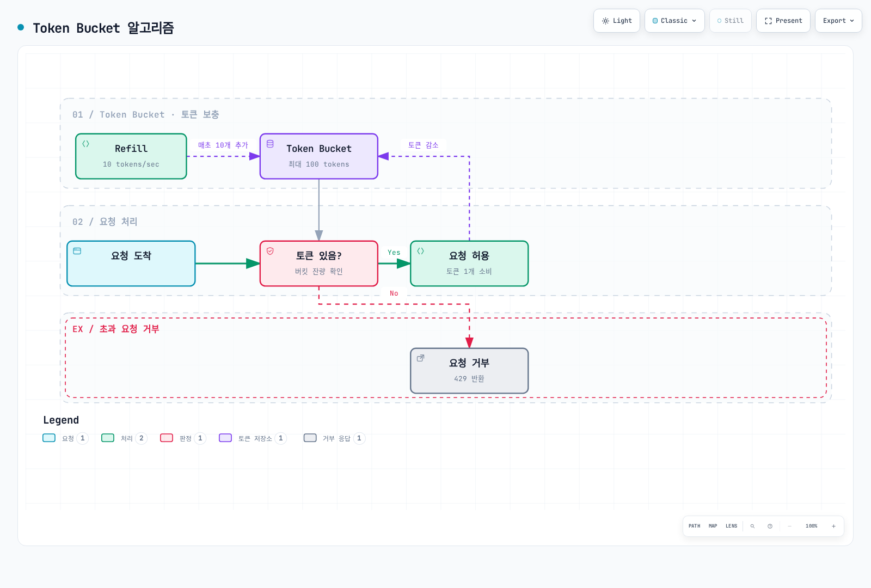Click the 요청 legend color swatch
The width and height of the screenshot is (871, 588).
tap(49, 438)
